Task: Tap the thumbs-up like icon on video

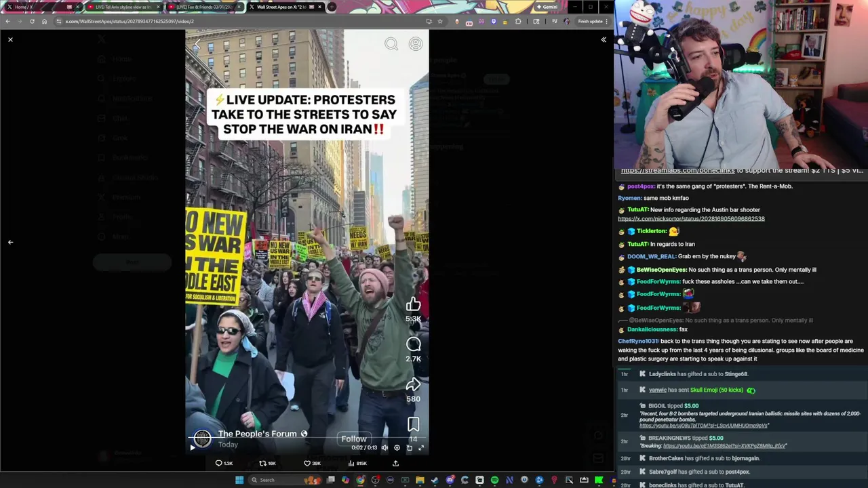Action: pyautogui.click(x=413, y=304)
